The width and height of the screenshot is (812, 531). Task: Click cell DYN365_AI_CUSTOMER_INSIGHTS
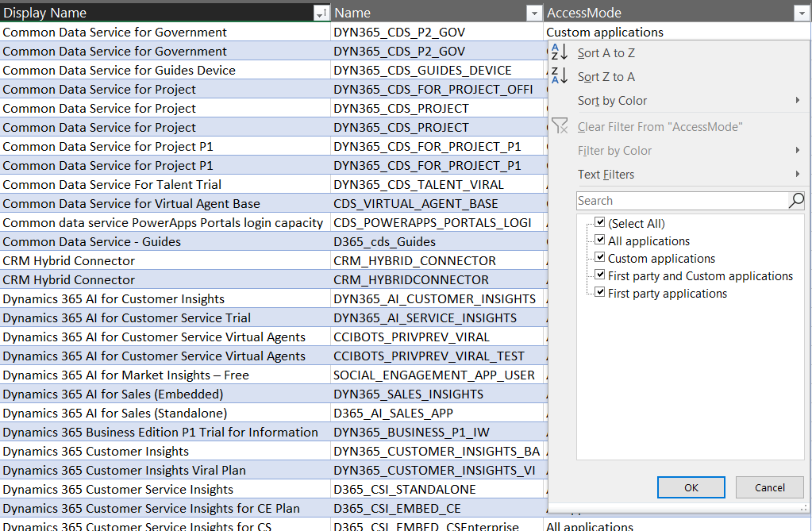437,299
